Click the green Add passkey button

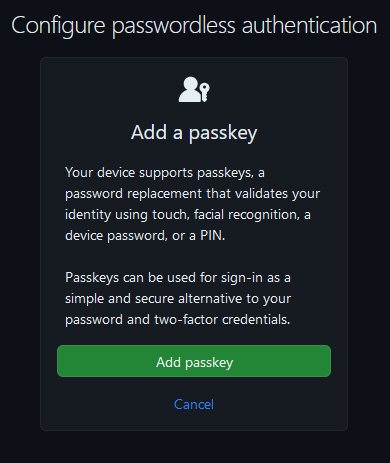pyautogui.click(x=194, y=361)
